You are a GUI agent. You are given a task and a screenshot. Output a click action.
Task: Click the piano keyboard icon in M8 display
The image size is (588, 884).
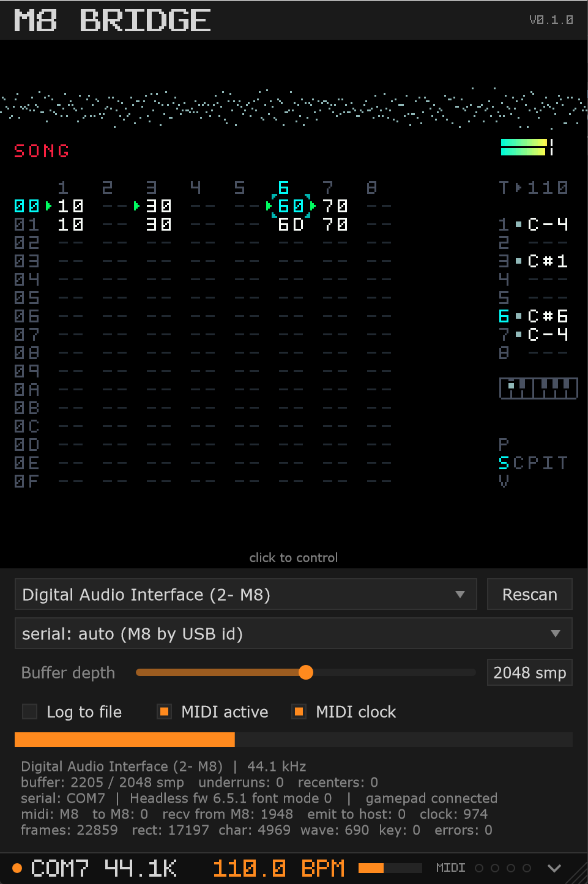(x=538, y=388)
